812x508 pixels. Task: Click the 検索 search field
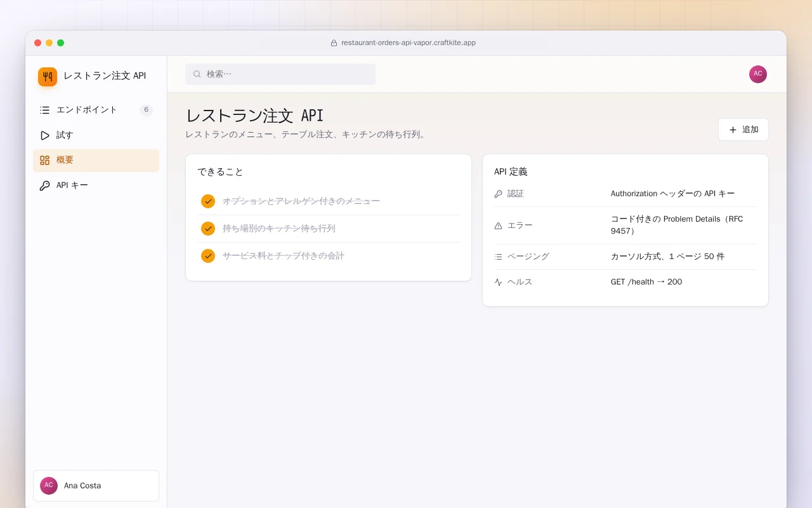point(280,74)
